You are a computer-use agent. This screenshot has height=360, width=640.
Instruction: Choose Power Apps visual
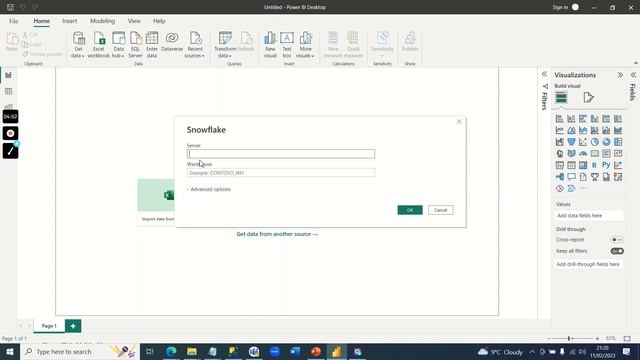[x=560, y=189]
